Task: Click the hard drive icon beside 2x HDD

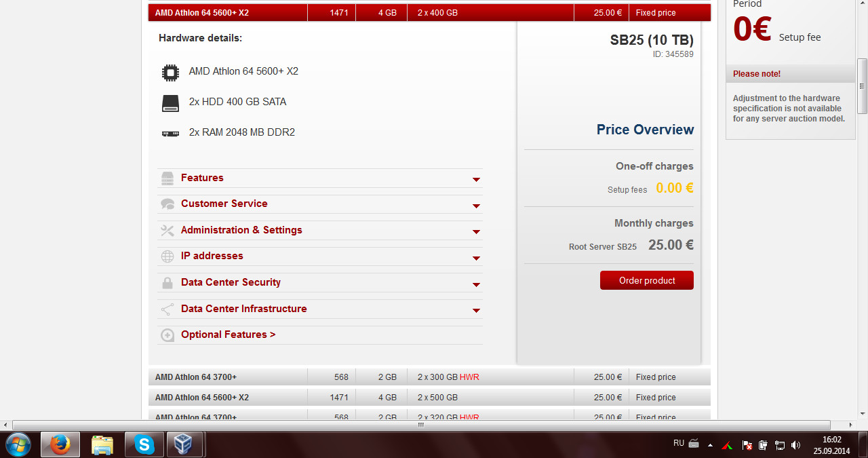Action: [x=170, y=102]
